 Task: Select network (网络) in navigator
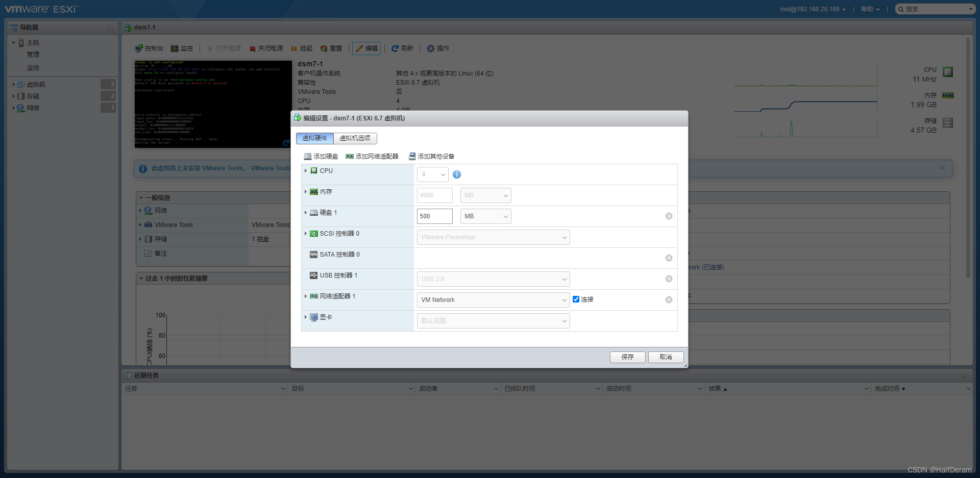point(33,108)
